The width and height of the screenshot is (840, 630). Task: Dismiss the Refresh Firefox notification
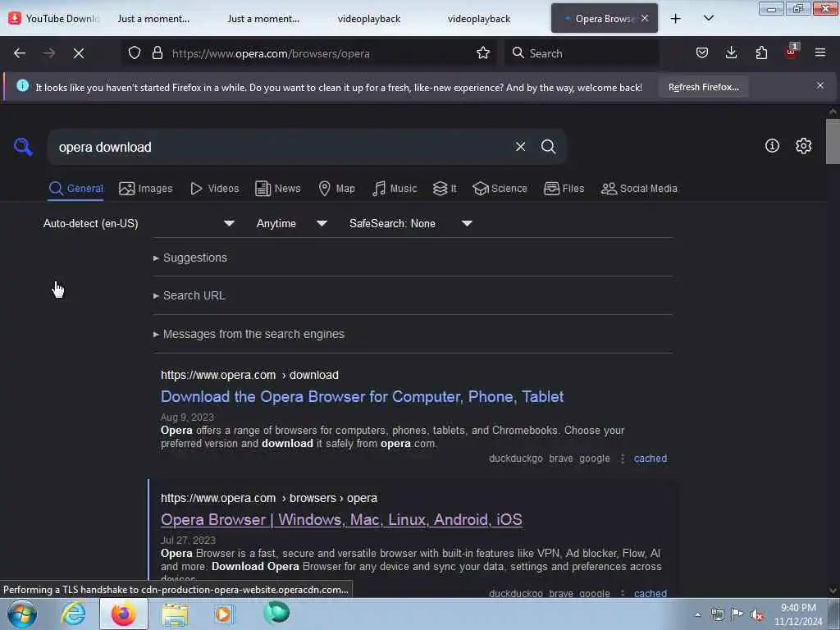(x=820, y=85)
